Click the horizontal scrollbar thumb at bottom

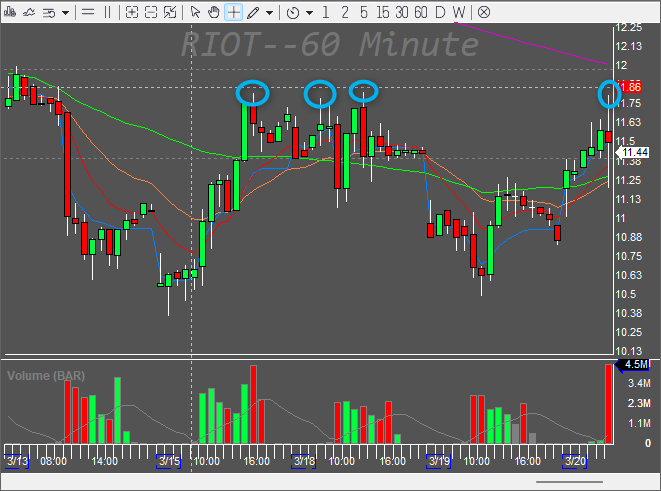tap(569, 482)
